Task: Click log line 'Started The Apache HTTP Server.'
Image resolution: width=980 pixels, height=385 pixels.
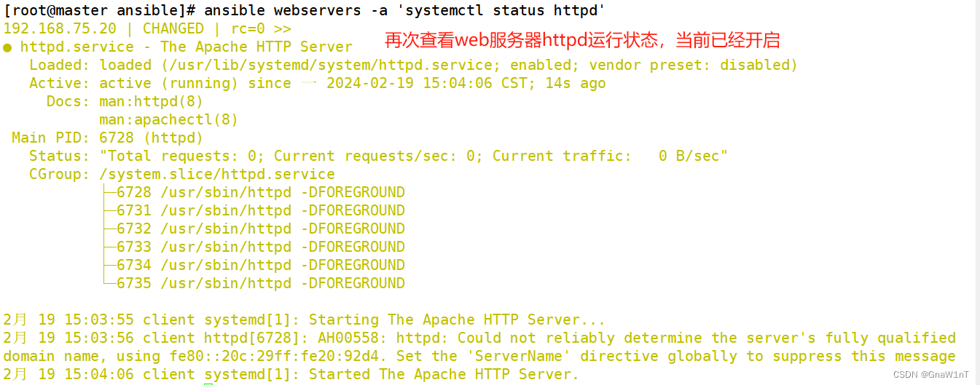Action: 444,374
